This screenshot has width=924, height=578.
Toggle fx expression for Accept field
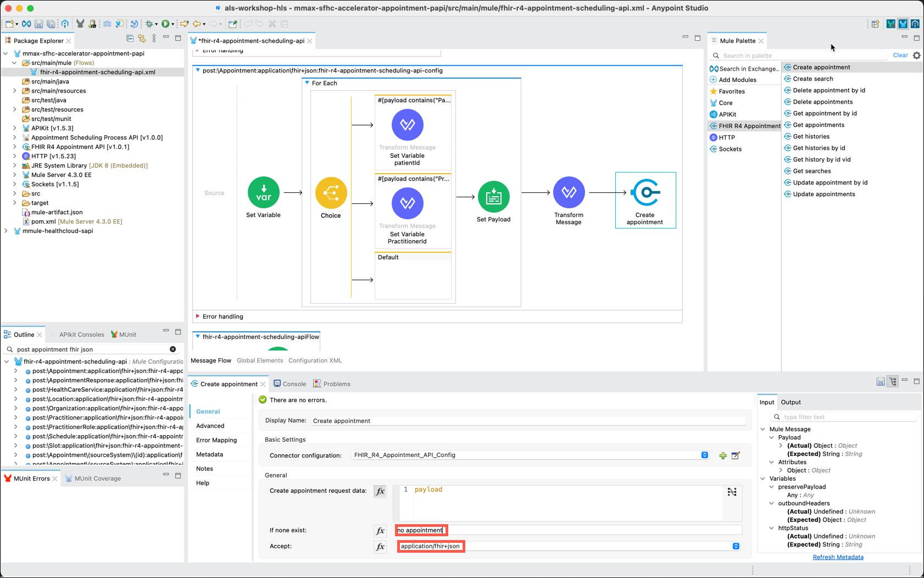pos(380,547)
